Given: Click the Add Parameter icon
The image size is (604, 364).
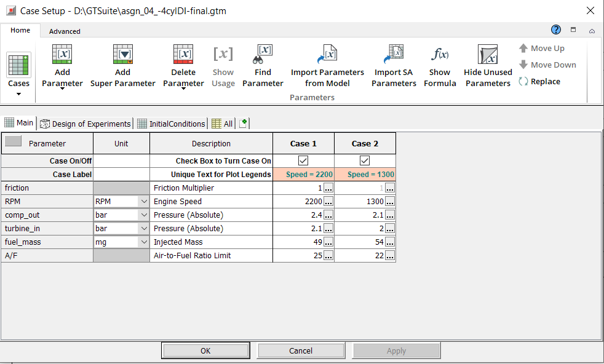Looking at the screenshot, I should [x=62, y=54].
